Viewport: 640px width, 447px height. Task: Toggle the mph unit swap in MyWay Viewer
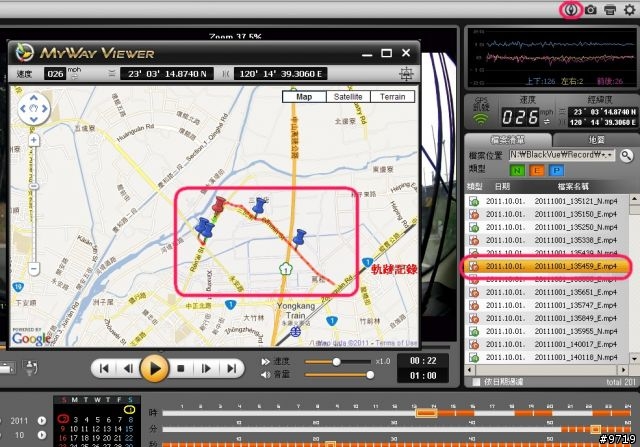point(75,77)
